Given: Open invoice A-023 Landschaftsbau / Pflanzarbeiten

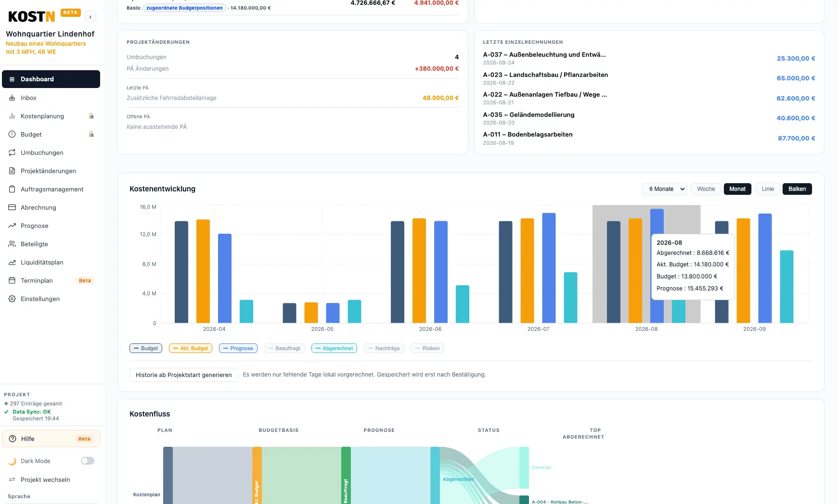Looking at the screenshot, I should click(x=649, y=78).
